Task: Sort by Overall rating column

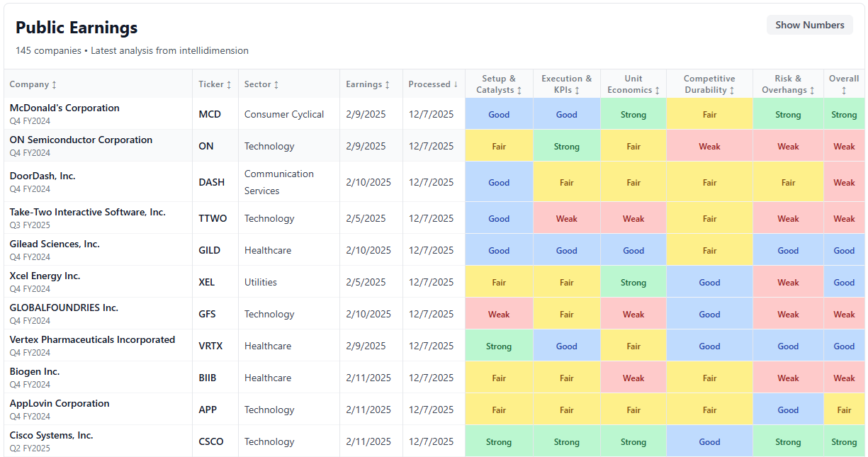Action: [x=843, y=84]
